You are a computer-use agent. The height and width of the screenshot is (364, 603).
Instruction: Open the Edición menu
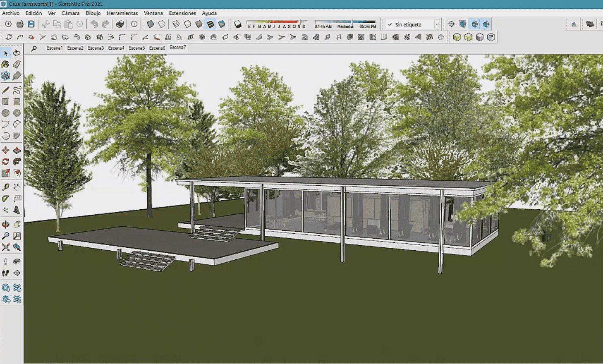tap(33, 13)
